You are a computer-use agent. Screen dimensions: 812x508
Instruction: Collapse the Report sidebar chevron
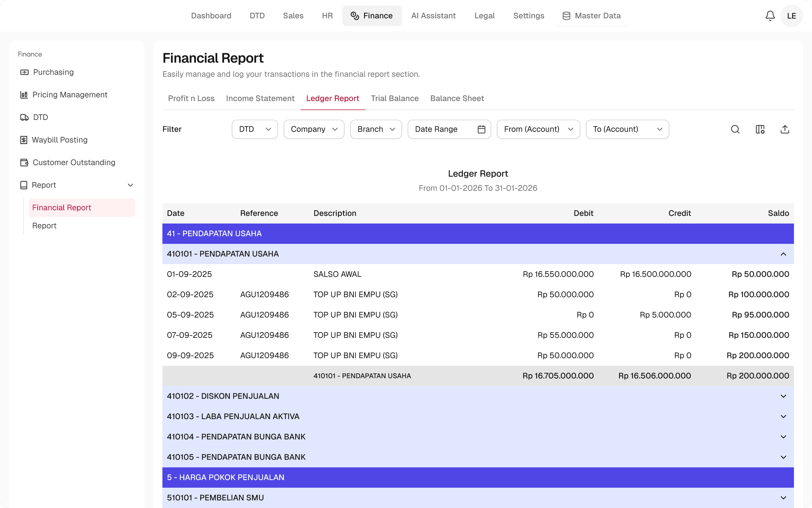tap(131, 185)
